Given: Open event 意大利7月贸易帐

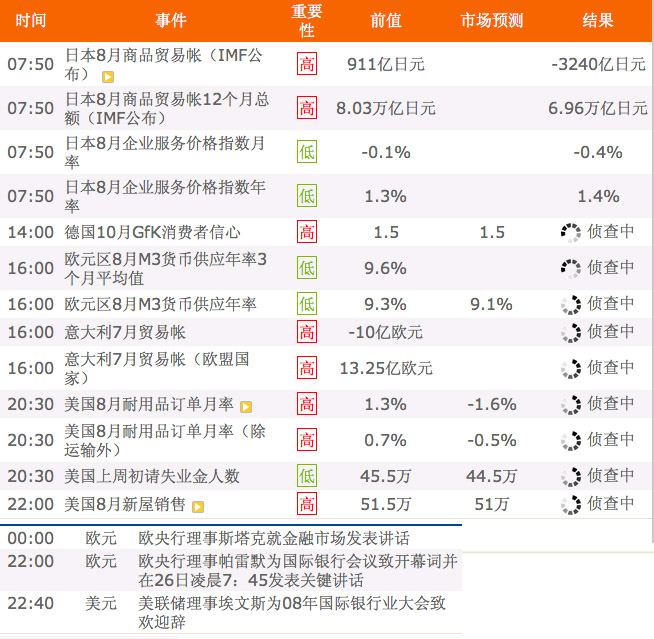Looking at the screenshot, I should pos(125,332).
